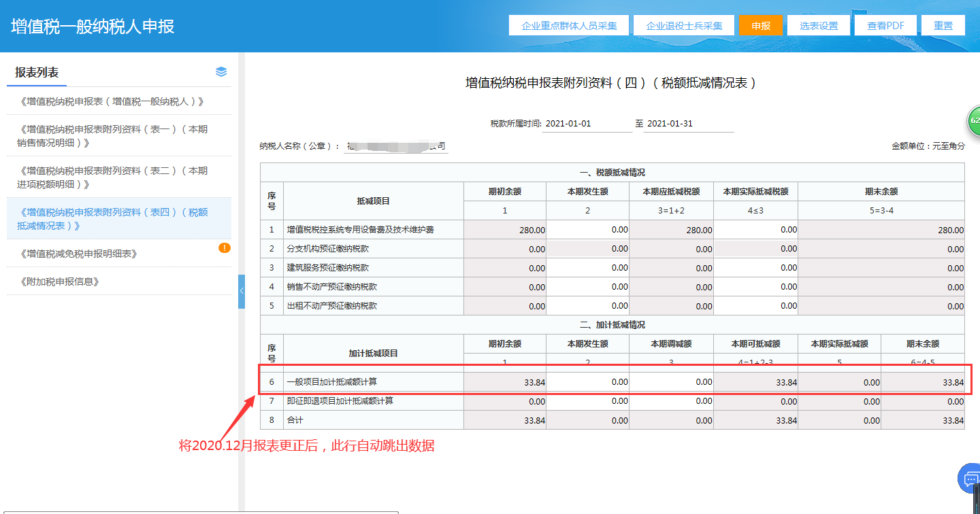Open 附列资料（表一）本期销售情况明细
This screenshot has height=514, width=980.
click(112, 136)
